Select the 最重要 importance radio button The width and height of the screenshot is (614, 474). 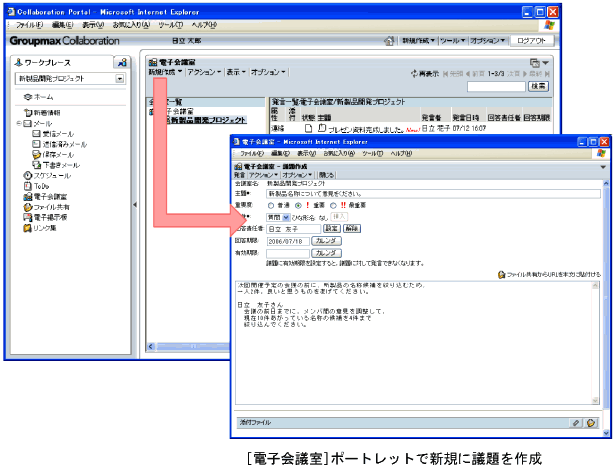[x=333, y=205]
